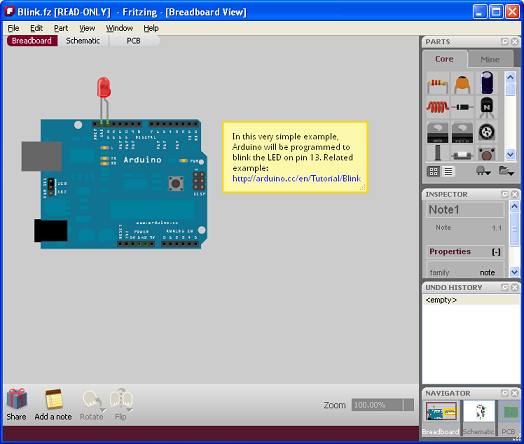Open the zoom level dropdown arrow
The width and height of the screenshot is (524, 444).
click(x=409, y=405)
